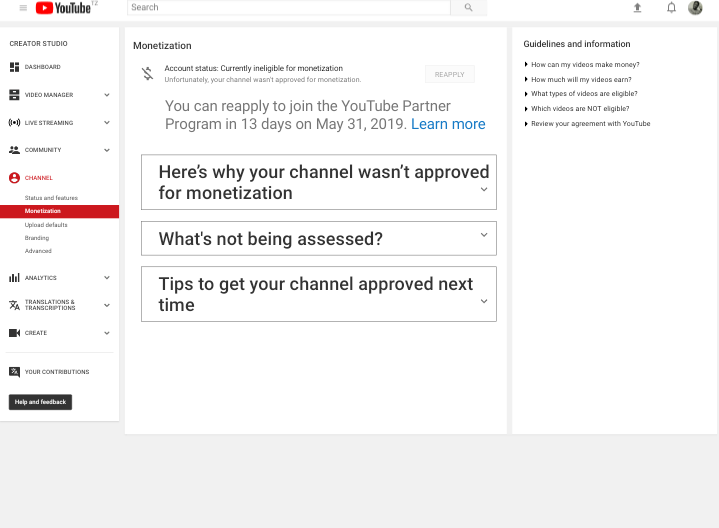
Task: Open Status and features submenu item
Action: 51,198
